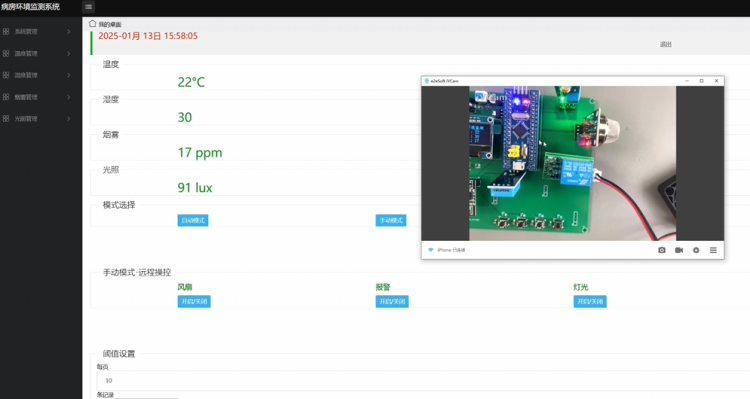The width and height of the screenshot is (750, 399).
Task: Expand the 光照管理 sidebar chevron
Action: [69, 119]
